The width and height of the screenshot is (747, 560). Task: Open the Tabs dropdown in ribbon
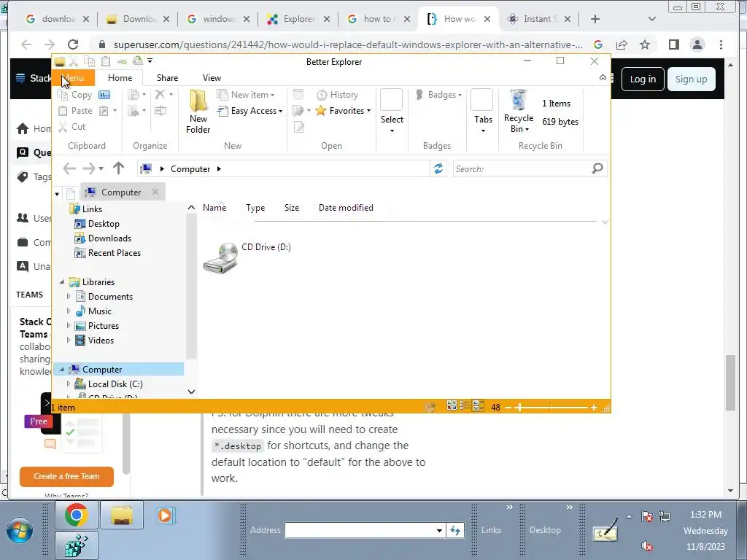(x=483, y=112)
